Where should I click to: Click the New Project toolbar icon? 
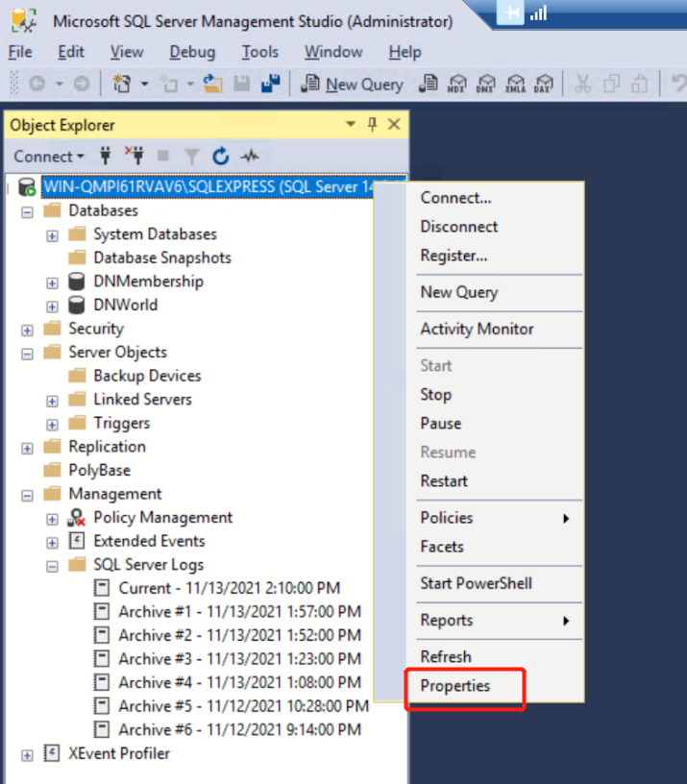(x=121, y=84)
